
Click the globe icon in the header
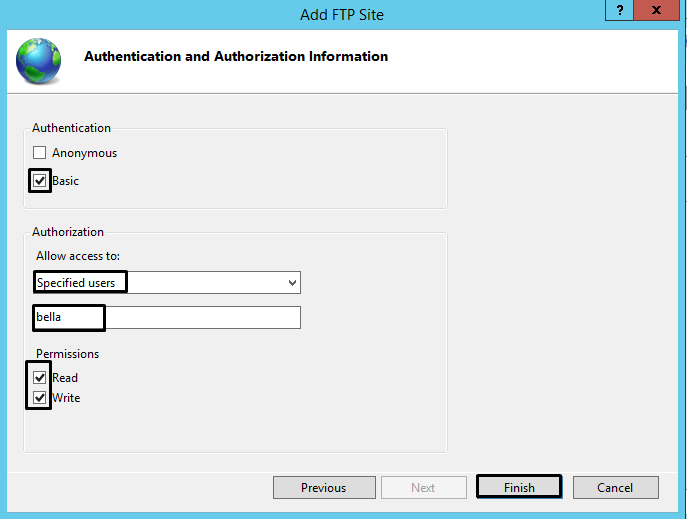[38, 59]
